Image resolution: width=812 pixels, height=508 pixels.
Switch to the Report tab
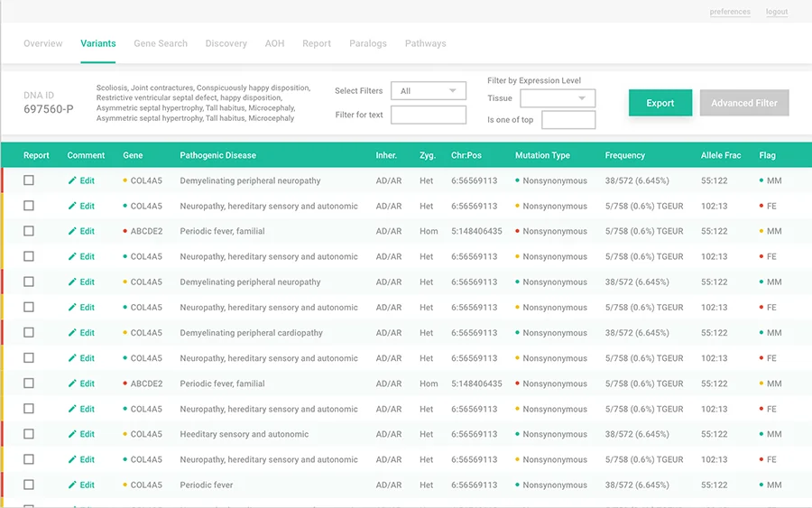coord(317,43)
